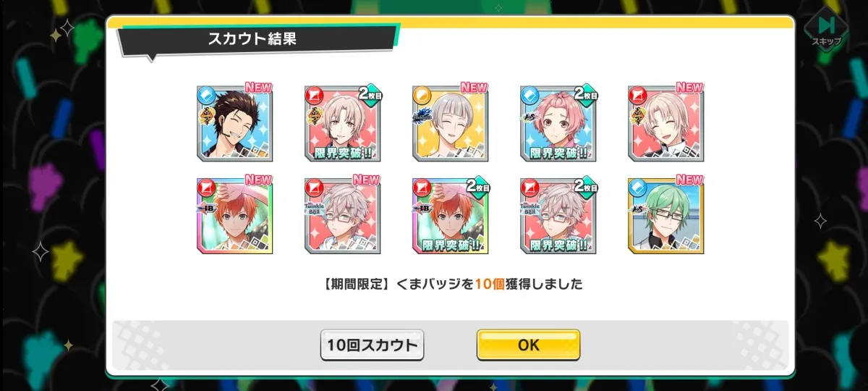Select the silver-haired glasses card marked 2枚目

558,216
